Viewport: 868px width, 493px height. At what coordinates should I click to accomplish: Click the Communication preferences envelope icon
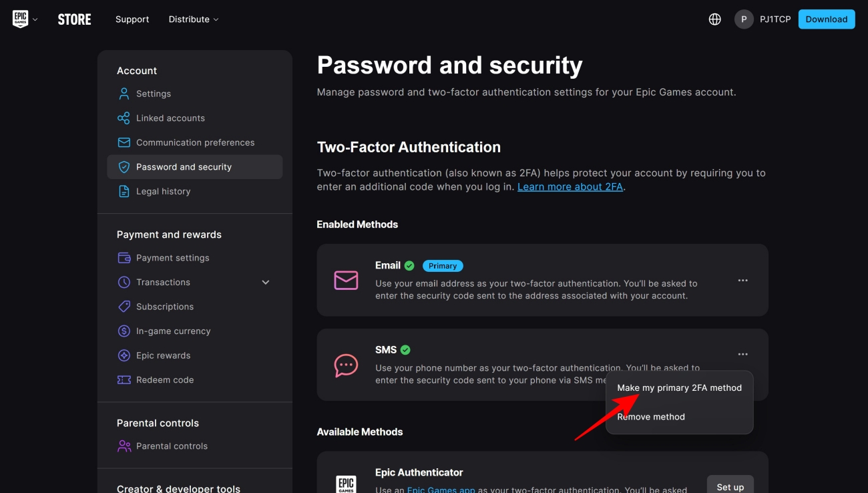(124, 142)
